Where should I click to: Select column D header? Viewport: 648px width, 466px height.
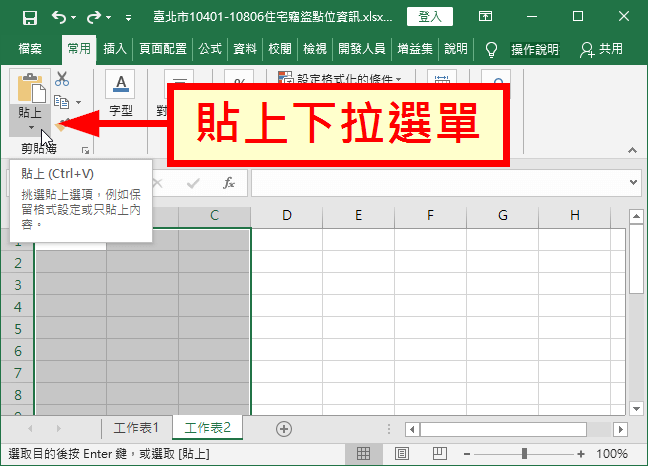(x=286, y=215)
